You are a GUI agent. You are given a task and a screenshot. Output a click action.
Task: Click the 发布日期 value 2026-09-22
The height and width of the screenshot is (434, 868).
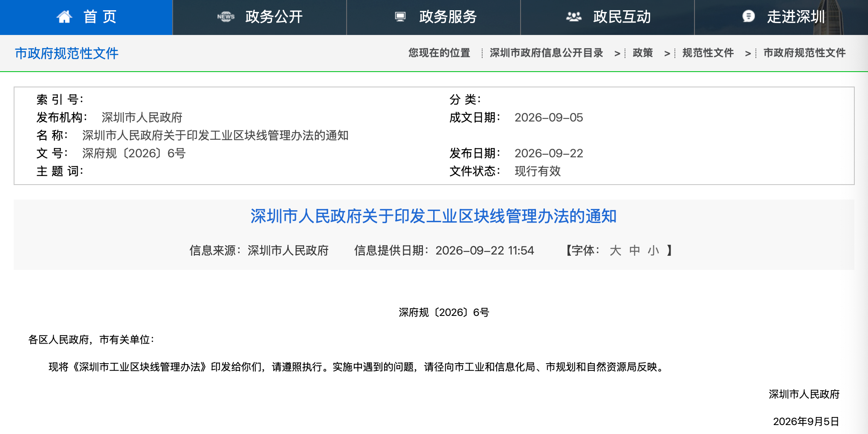tap(549, 153)
